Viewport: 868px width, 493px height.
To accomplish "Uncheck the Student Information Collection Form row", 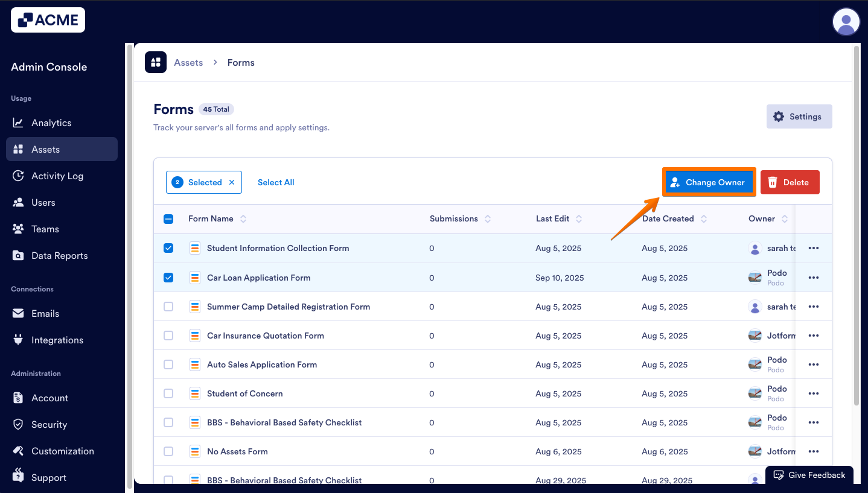I will point(168,248).
